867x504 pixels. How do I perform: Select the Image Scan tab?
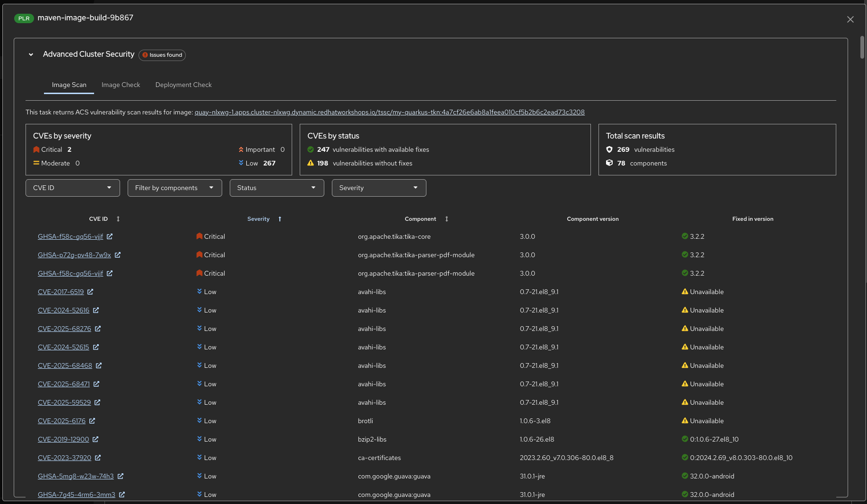pos(69,85)
